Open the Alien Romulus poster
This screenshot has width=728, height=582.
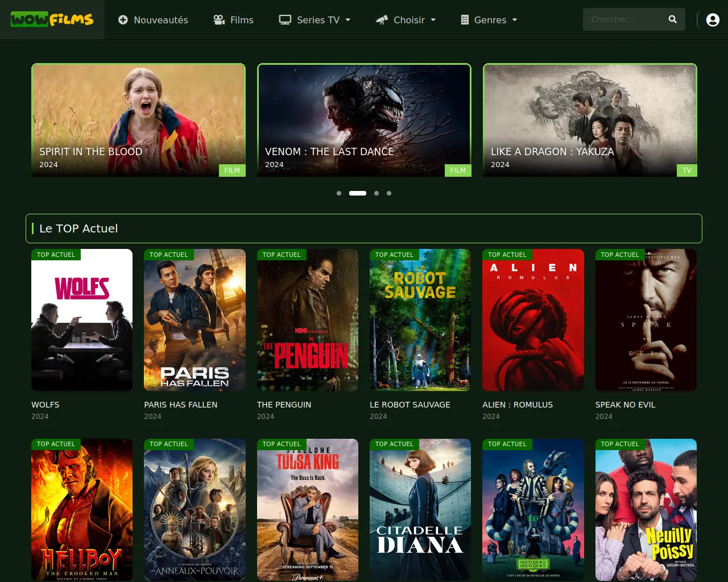click(x=533, y=320)
